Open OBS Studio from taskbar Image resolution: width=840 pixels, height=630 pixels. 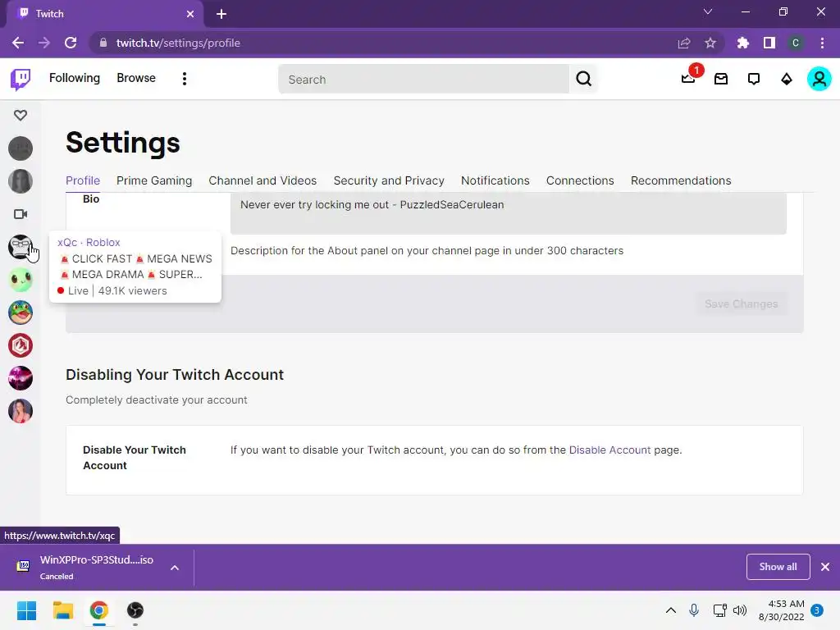coord(135,610)
